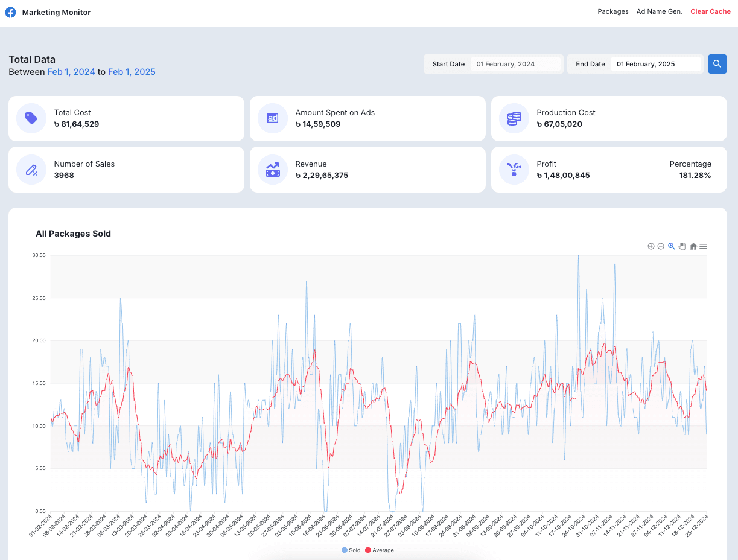Click chart zoom in icon
Viewport: 738px width, 560px height.
651,246
